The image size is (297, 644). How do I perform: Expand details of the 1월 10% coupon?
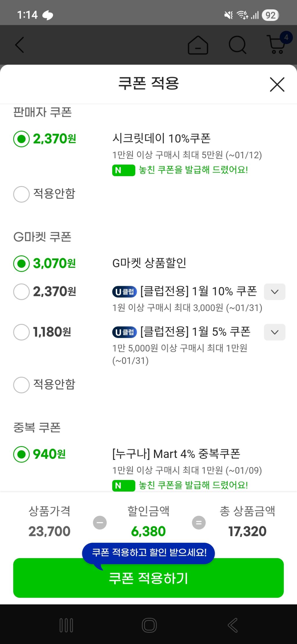pos(274,292)
